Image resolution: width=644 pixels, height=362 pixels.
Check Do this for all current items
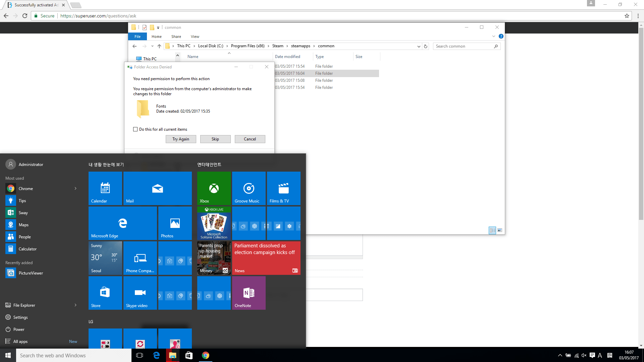pyautogui.click(x=136, y=129)
